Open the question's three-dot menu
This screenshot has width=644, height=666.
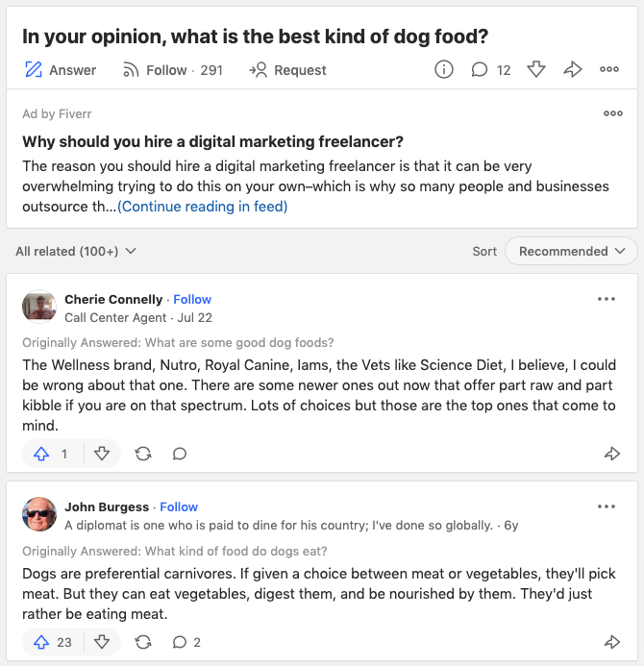609,69
